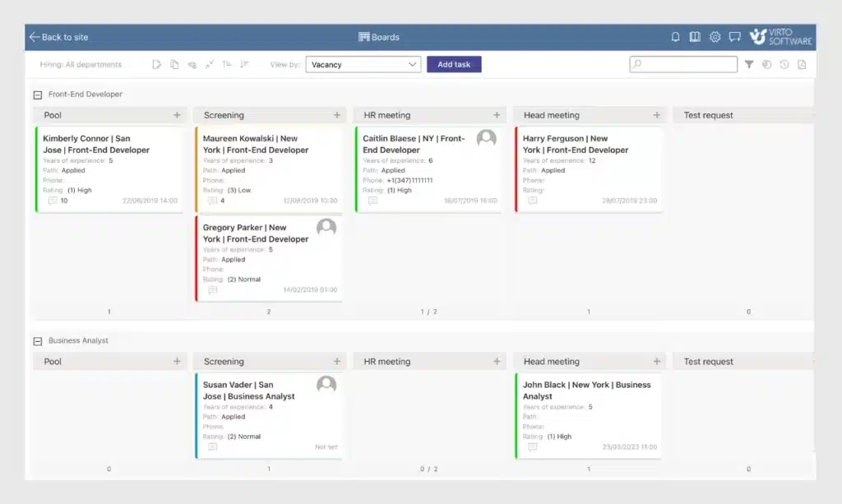Viewport: 842px width, 504px height.
Task: Click comment icon on Kimberly Connor card
Action: pyautogui.click(x=53, y=201)
